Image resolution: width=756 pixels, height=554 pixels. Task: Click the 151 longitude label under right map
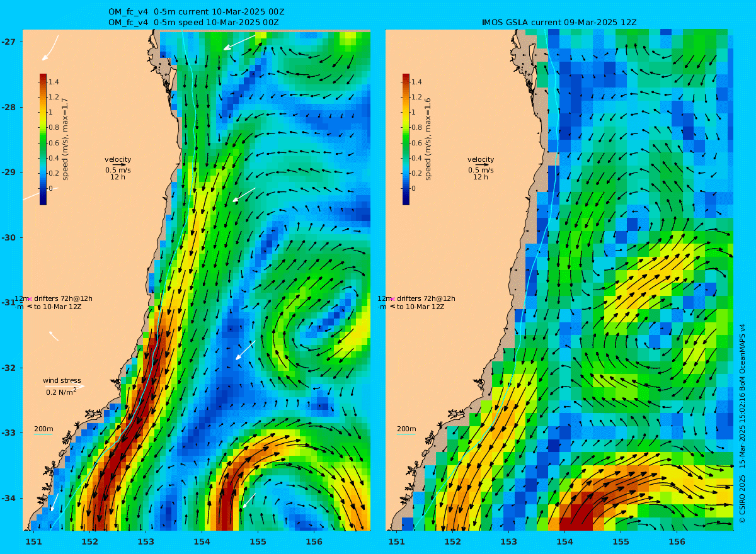coord(396,541)
